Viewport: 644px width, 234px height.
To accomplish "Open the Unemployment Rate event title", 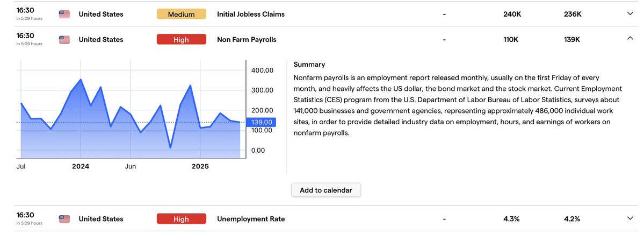I will tap(251, 219).
